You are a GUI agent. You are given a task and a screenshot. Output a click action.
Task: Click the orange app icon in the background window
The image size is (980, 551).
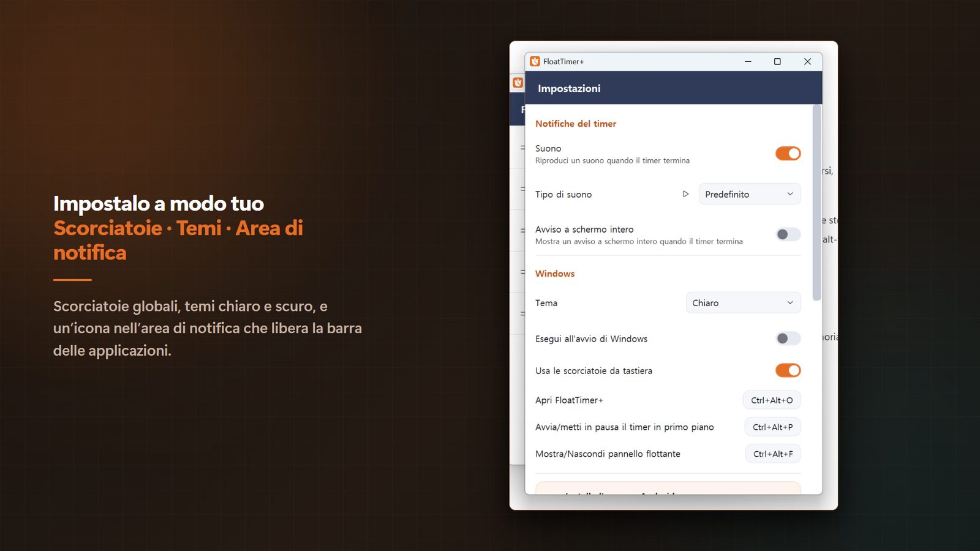click(x=518, y=83)
